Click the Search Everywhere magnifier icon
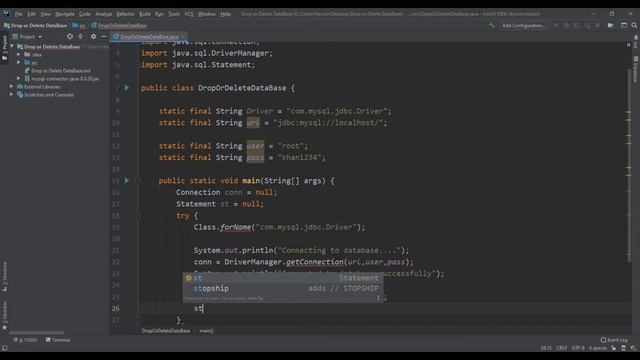640x360 pixels. (x=634, y=25)
